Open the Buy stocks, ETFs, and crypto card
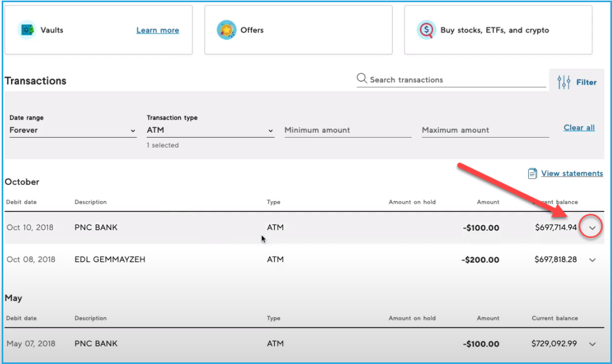 click(498, 30)
